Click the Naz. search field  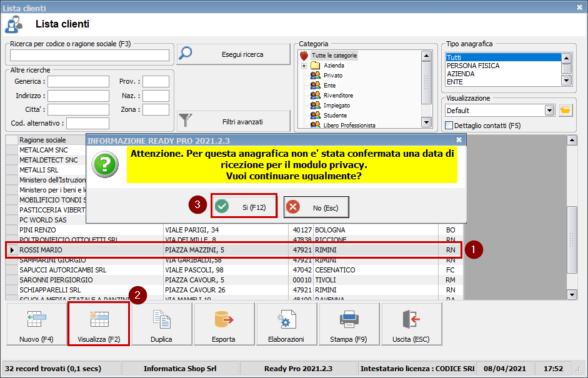pyautogui.click(x=156, y=96)
